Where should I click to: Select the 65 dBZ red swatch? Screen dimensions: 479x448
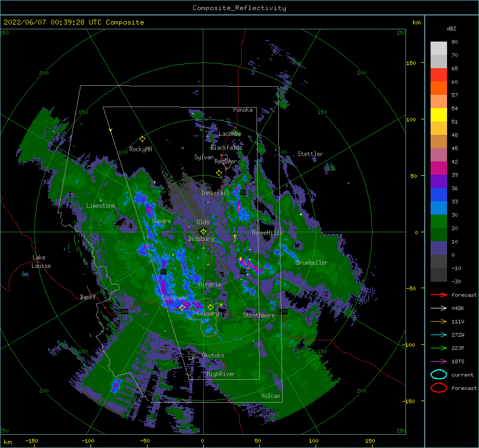click(439, 75)
